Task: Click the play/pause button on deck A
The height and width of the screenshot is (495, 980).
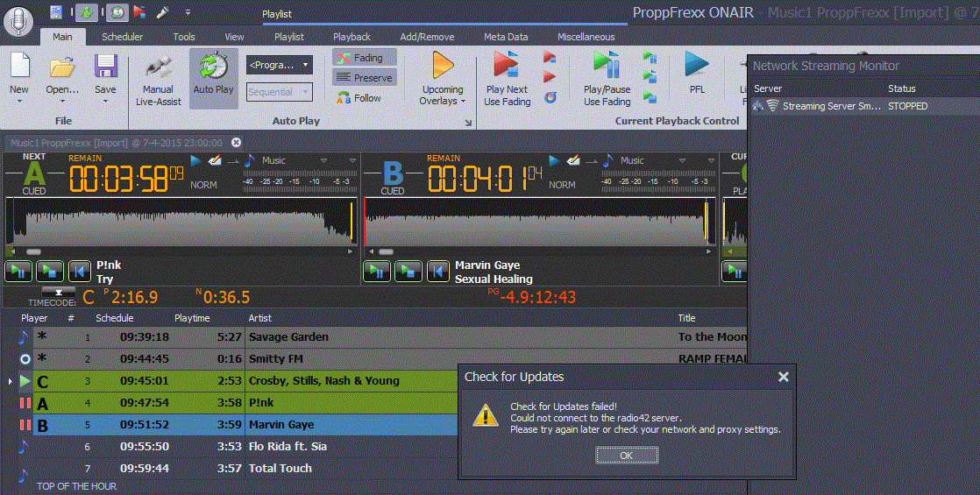Action: tap(18, 272)
